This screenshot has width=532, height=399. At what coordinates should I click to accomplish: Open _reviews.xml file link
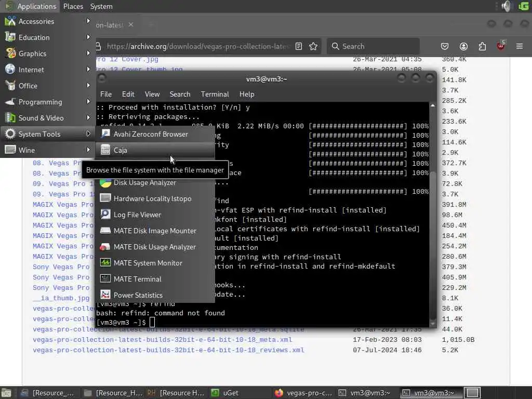pos(168,350)
